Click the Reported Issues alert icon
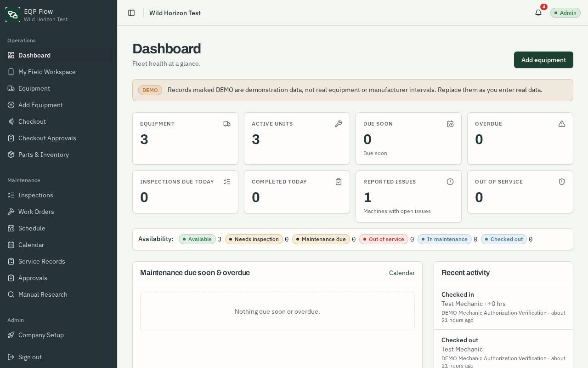588x368 pixels. tap(450, 182)
